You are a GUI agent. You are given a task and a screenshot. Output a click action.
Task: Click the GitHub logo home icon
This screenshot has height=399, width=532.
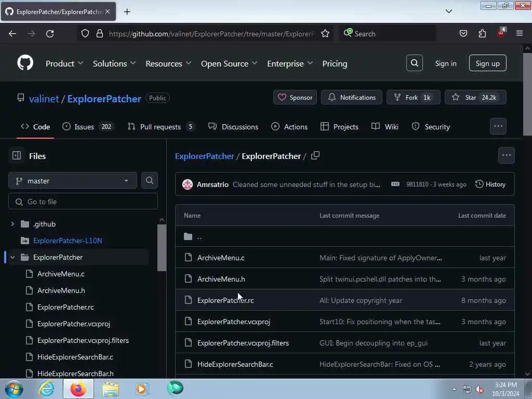coord(25,63)
